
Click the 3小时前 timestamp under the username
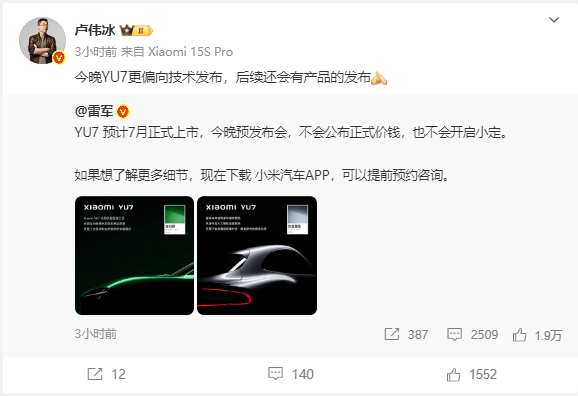coord(96,52)
